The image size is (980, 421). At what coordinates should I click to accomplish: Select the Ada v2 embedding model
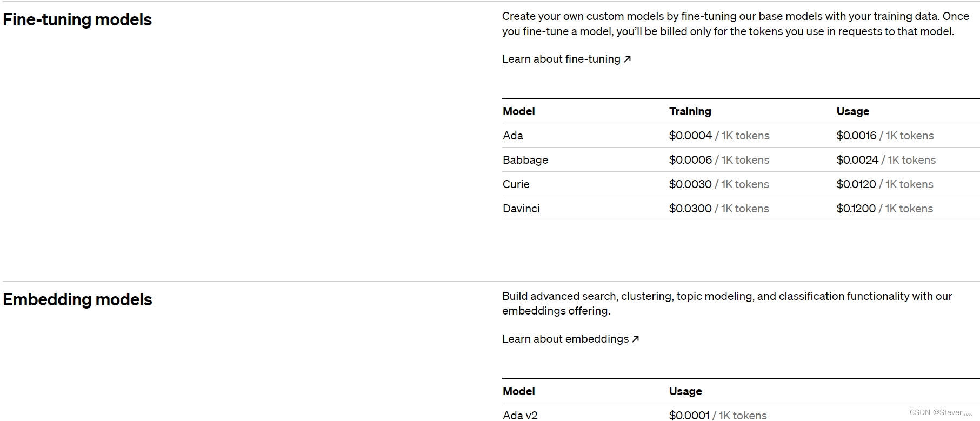tap(520, 415)
